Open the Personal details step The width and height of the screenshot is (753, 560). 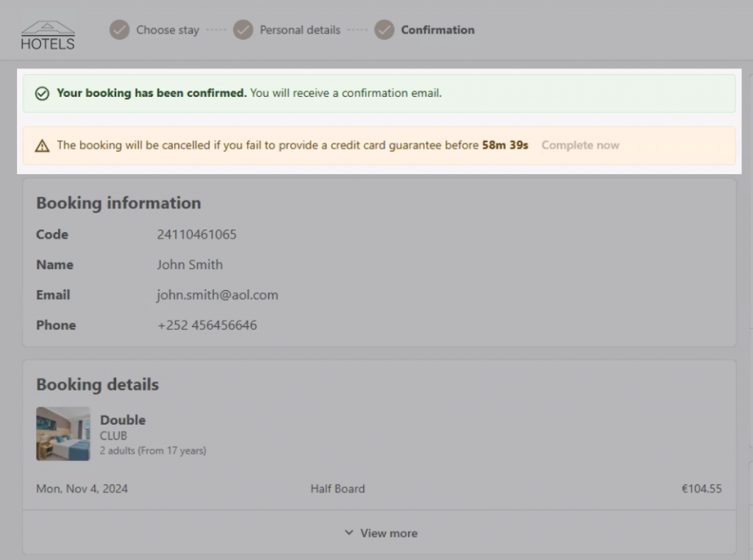[x=299, y=30]
